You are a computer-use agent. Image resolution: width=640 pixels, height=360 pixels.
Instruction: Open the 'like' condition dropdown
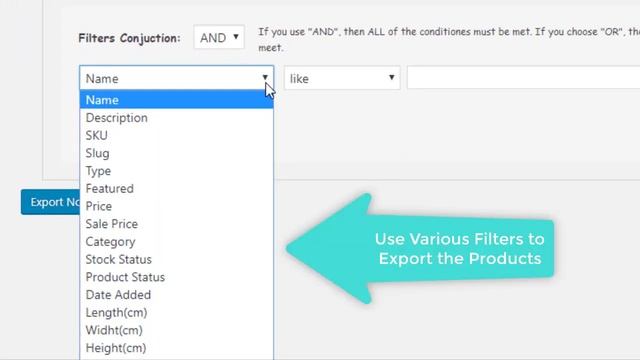[x=342, y=78]
